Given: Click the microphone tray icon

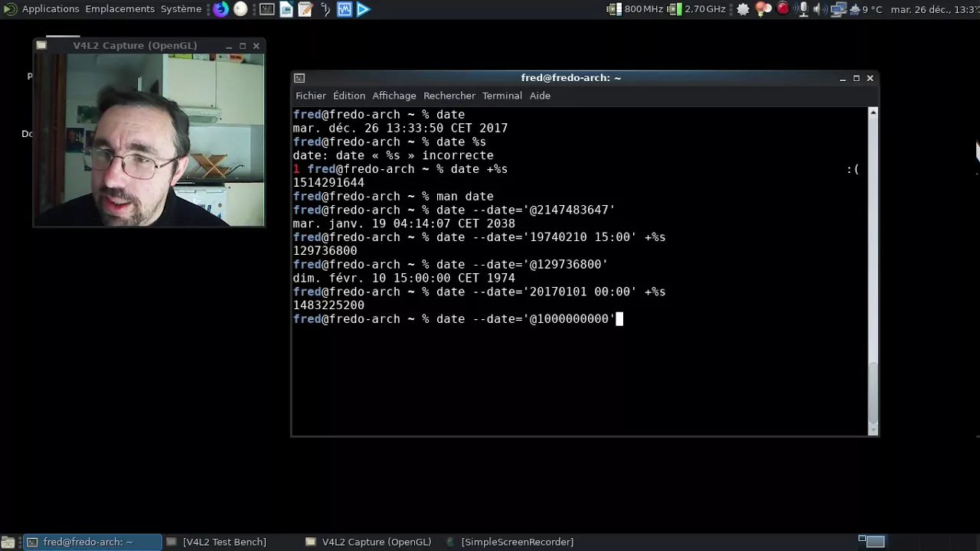Looking at the screenshot, I should [803, 9].
